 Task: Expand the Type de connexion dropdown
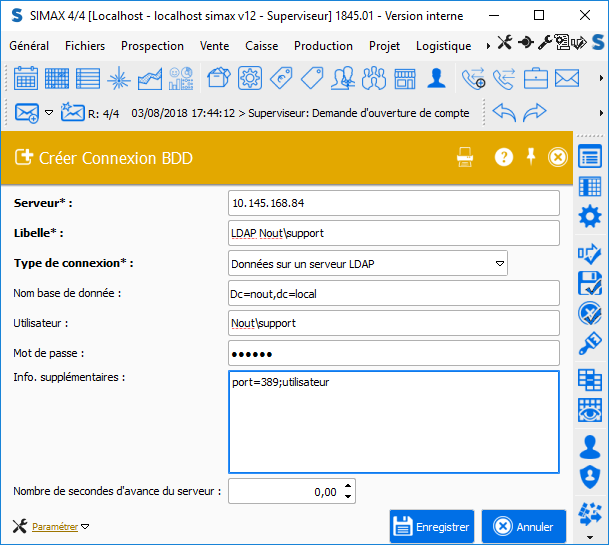499,263
